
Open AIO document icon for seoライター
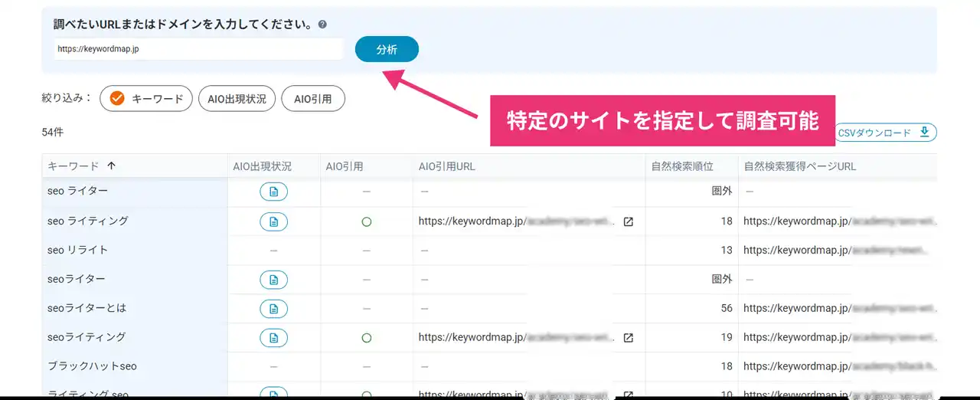[x=273, y=280]
